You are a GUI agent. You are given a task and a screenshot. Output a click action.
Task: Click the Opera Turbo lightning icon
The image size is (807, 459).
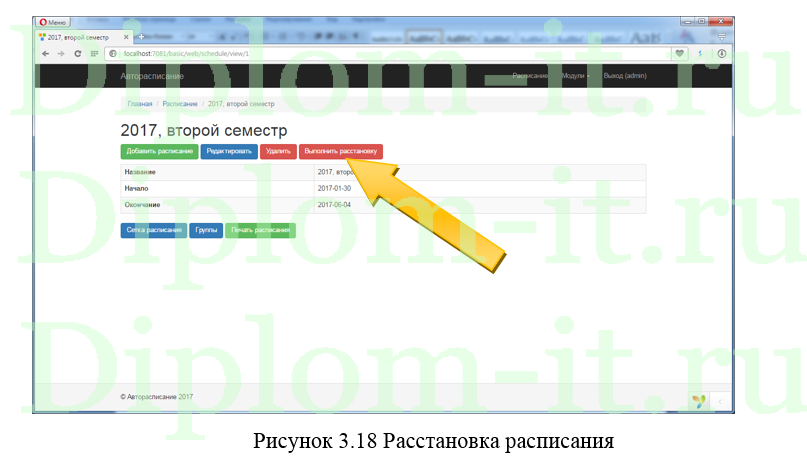700,54
